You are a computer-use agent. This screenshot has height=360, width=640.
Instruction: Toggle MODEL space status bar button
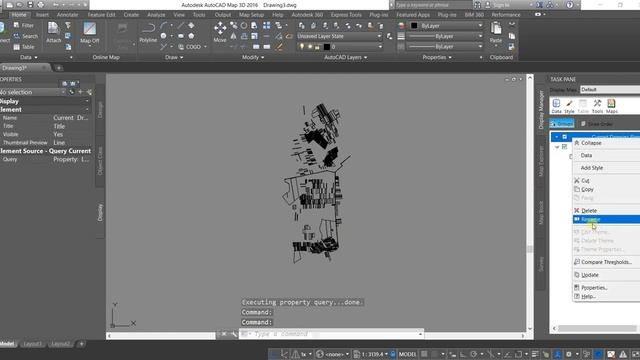coord(407,354)
